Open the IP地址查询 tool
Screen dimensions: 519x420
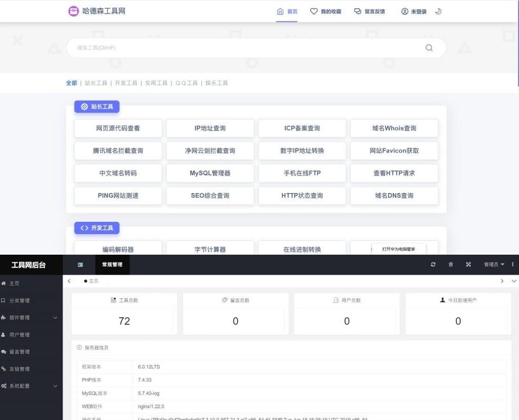[209, 128]
